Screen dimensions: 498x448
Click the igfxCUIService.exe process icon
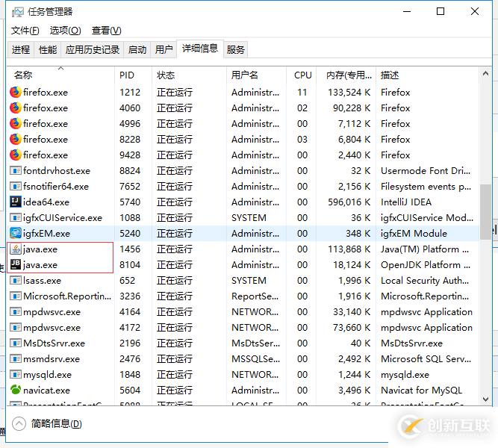pos(15,217)
